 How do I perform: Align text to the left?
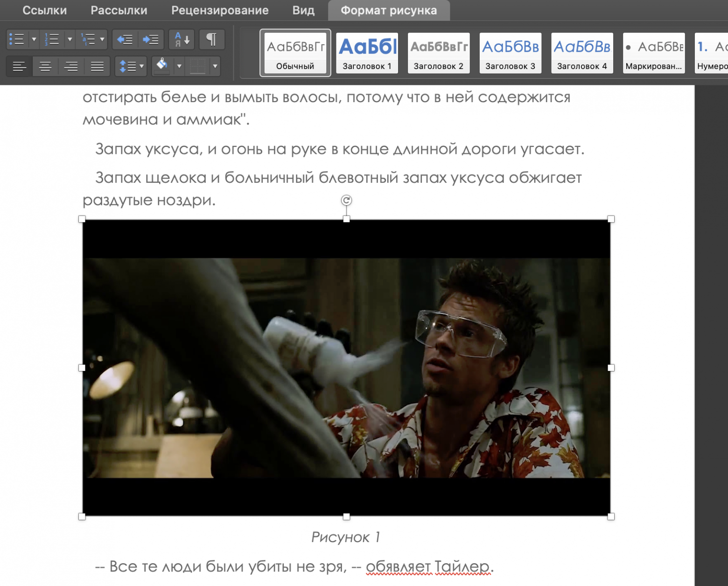pos(19,66)
